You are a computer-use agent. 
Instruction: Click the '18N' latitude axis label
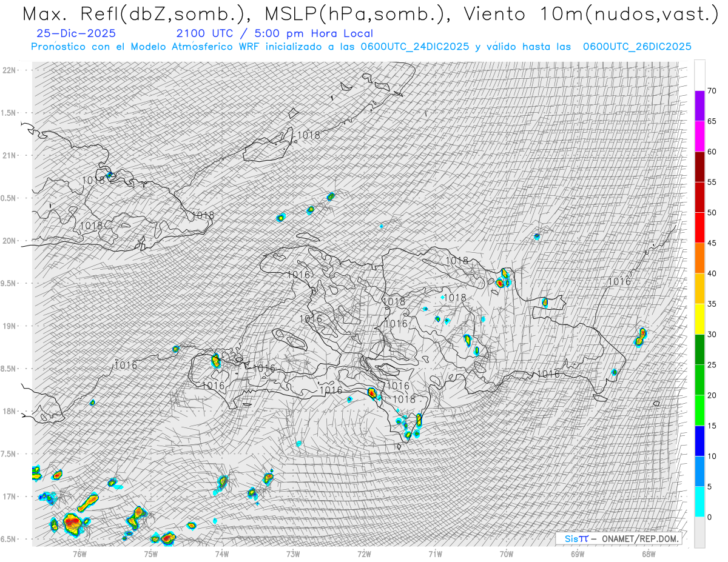(x=9, y=412)
